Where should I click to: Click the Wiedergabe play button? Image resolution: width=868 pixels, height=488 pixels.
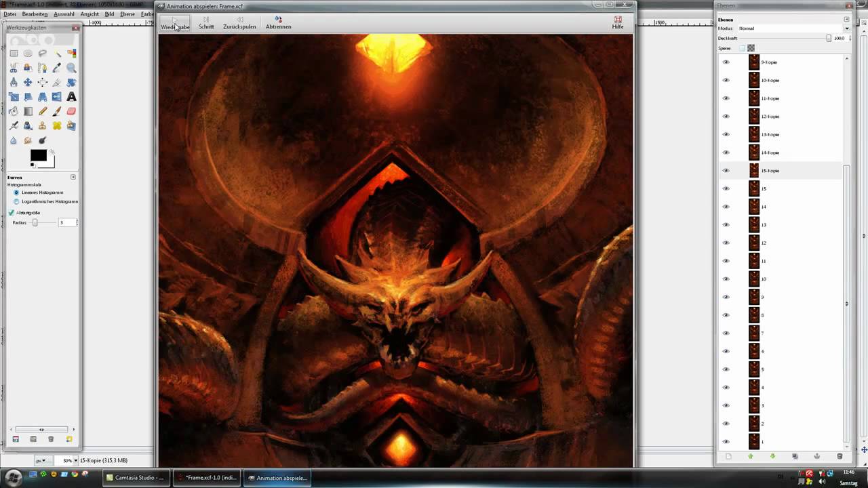(x=175, y=23)
